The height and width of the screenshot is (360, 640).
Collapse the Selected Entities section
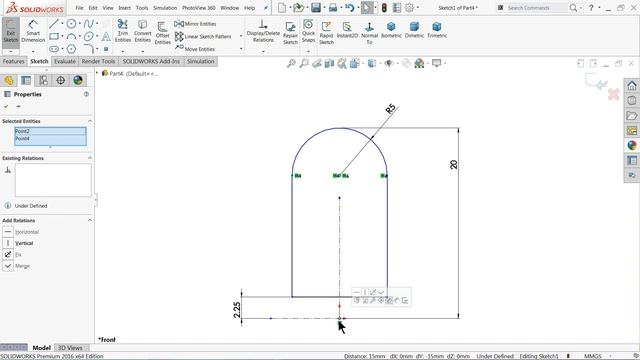click(90, 121)
